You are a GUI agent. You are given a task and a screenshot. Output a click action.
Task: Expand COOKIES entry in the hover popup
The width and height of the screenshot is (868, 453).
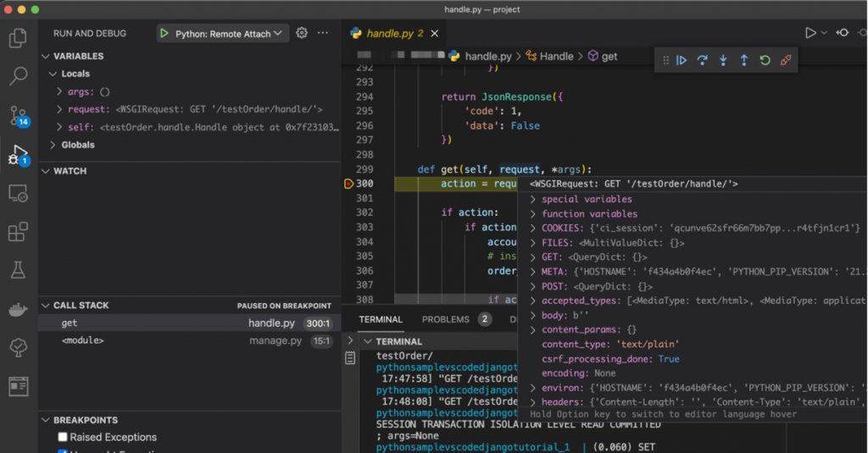click(x=532, y=228)
